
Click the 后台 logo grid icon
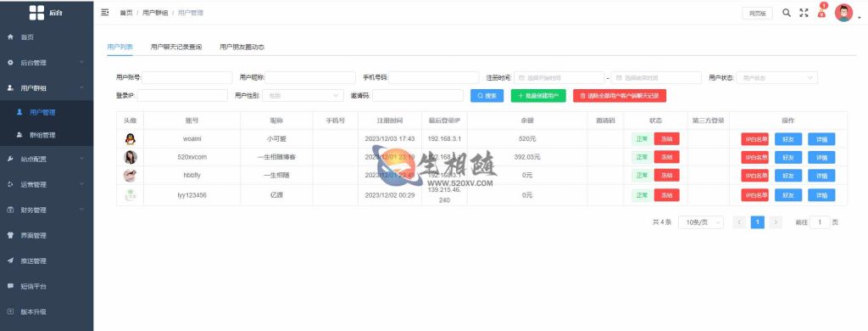pos(36,12)
